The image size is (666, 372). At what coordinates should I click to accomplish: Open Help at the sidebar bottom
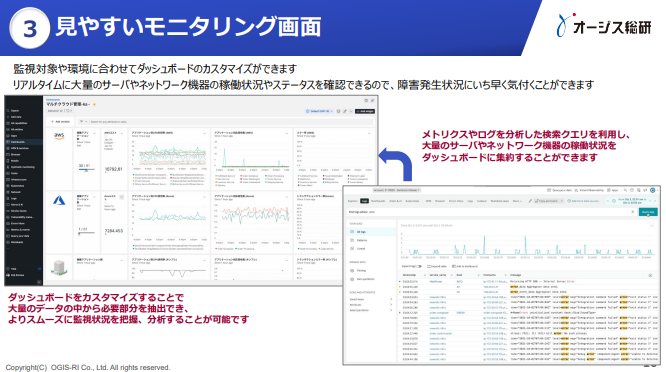coord(14,269)
